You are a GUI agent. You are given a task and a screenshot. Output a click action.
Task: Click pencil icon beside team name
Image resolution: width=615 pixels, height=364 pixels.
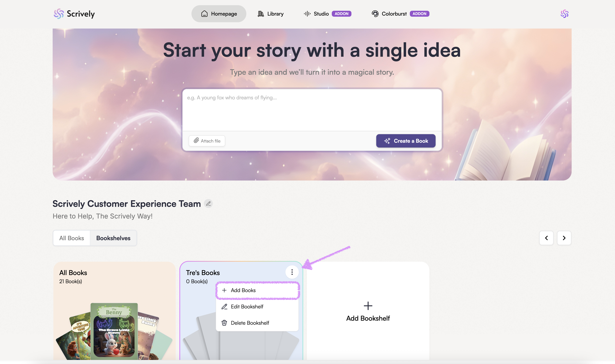click(x=208, y=203)
